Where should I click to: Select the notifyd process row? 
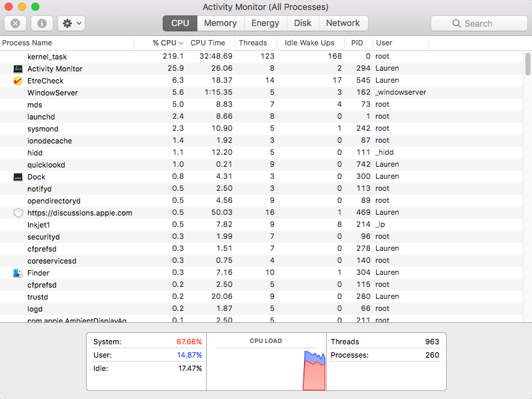pos(261,189)
